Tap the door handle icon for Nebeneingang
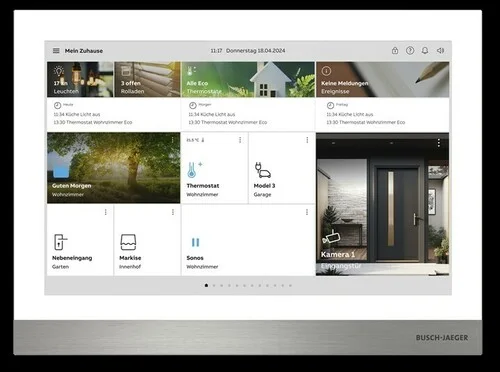The width and height of the screenshot is (500, 372). (x=60, y=242)
